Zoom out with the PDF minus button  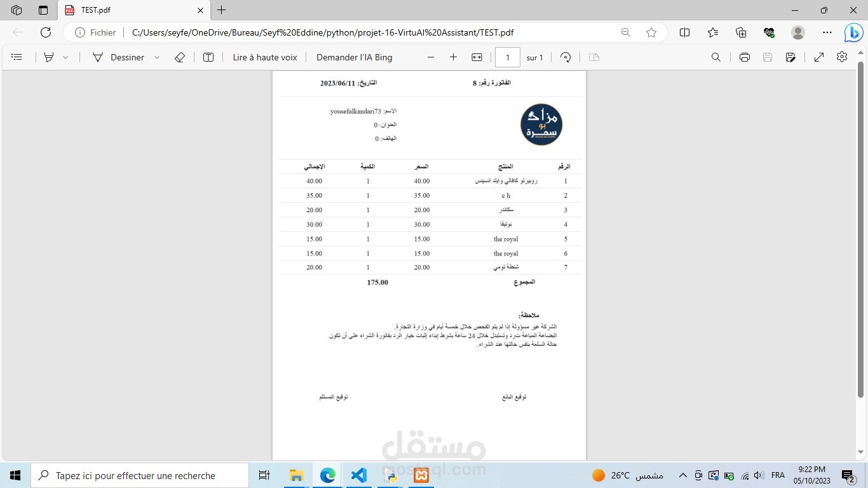coord(431,57)
